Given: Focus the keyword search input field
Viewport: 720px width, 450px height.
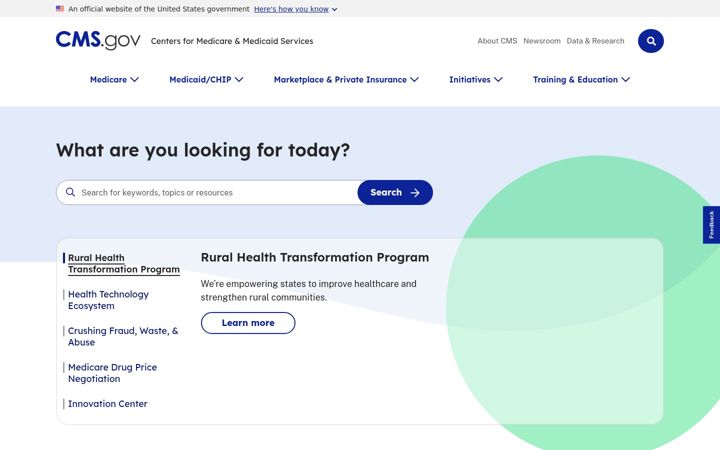Looking at the screenshot, I should (x=208, y=192).
